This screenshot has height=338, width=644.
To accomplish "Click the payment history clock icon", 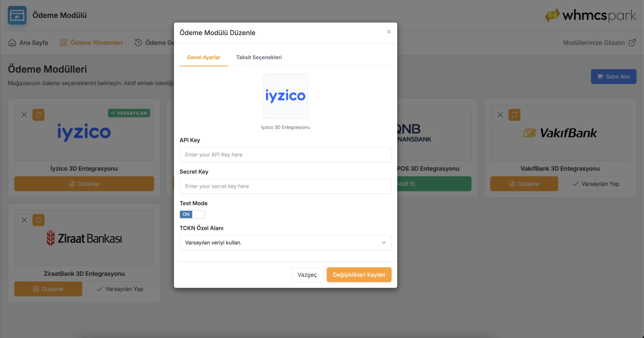I will [138, 43].
